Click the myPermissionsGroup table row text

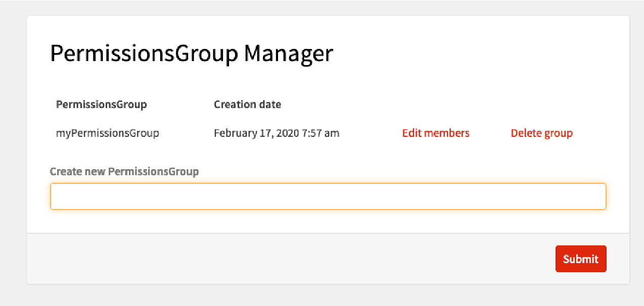pos(107,133)
